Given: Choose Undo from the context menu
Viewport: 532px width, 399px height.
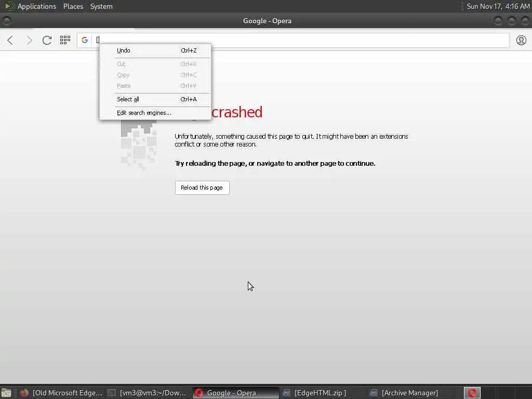Looking at the screenshot, I should pos(155,50).
